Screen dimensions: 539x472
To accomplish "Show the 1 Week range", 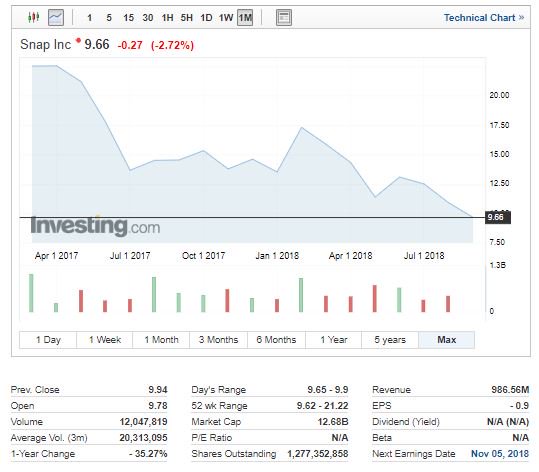I will [105, 340].
